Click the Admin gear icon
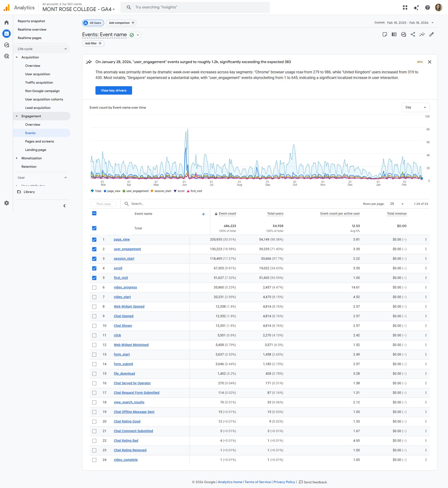The image size is (448, 488). coord(7,203)
